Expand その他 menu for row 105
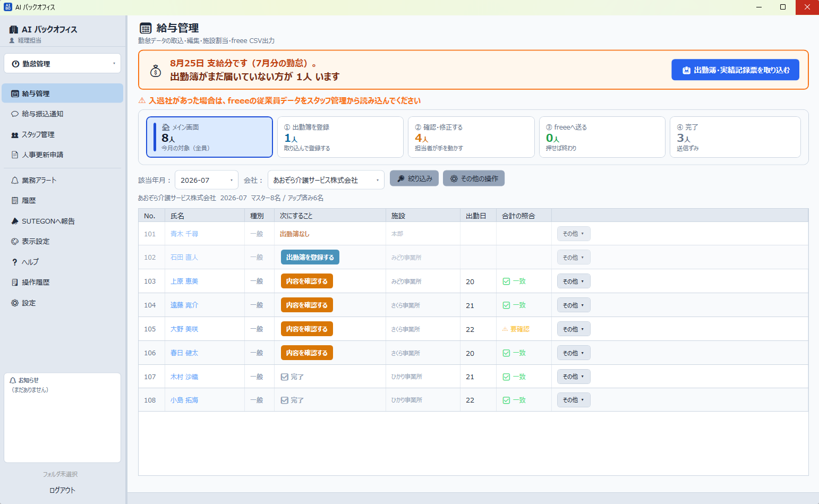819x504 pixels. click(574, 329)
